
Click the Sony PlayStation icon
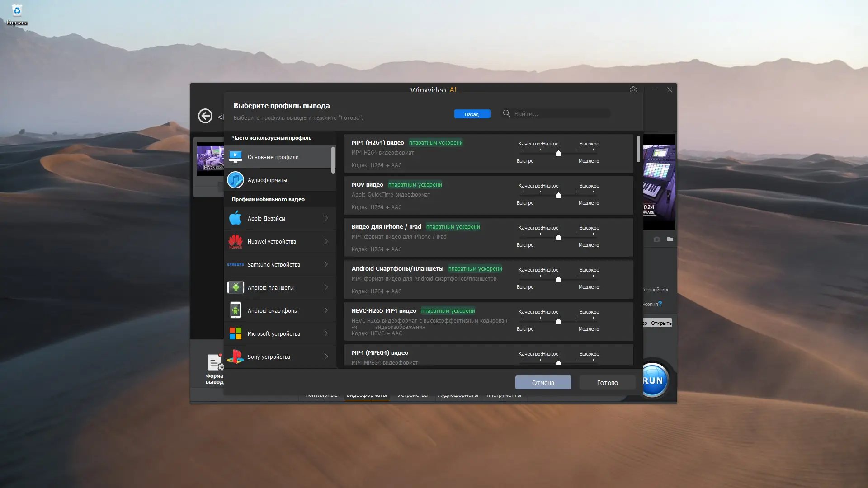pos(235,357)
